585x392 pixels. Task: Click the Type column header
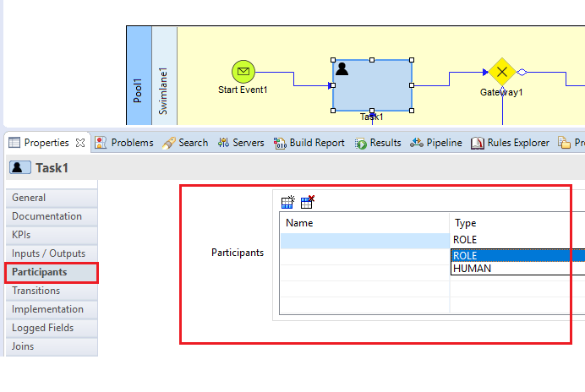click(517, 223)
